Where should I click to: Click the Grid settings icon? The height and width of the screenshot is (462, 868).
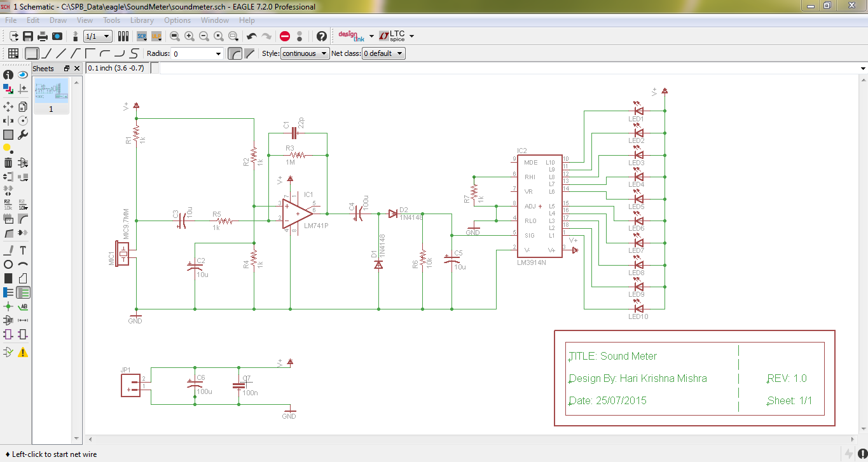pyautogui.click(x=13, y=53)
